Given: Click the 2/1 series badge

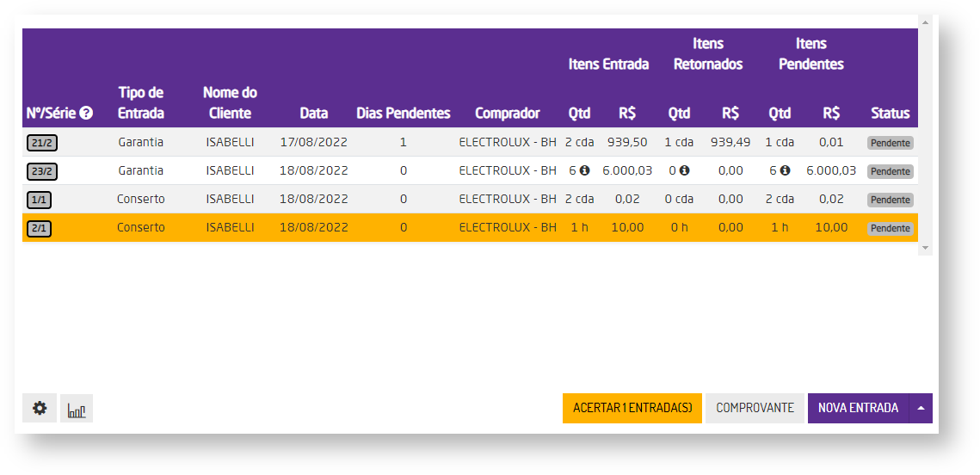Looking at the screenshot, I should [39, 229].
